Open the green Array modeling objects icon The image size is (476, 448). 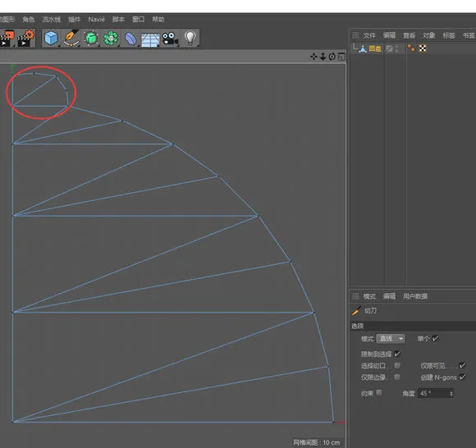point(111,39)
